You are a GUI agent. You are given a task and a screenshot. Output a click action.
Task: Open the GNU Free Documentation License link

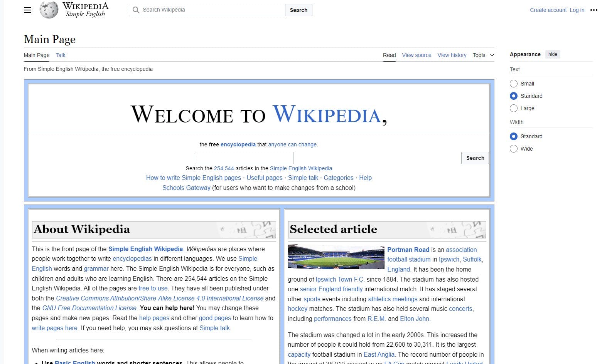tap(89, 308)
